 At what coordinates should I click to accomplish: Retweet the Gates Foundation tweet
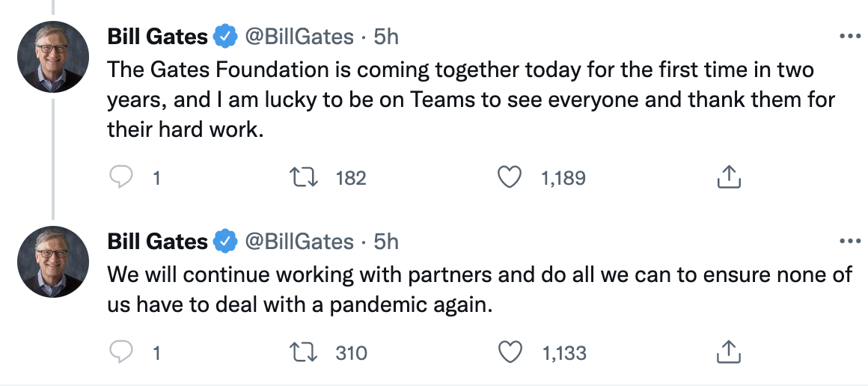304,177
